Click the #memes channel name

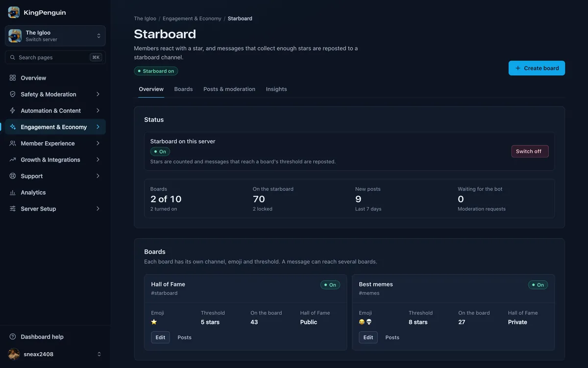[369, 293]
